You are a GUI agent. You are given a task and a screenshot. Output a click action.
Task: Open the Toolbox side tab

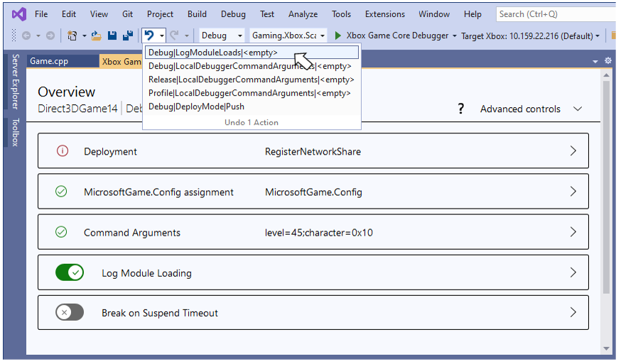tap(16, 132)
